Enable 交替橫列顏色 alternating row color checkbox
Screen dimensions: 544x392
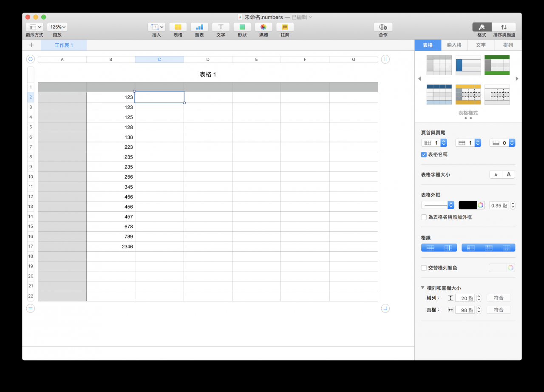click(424, 268)
